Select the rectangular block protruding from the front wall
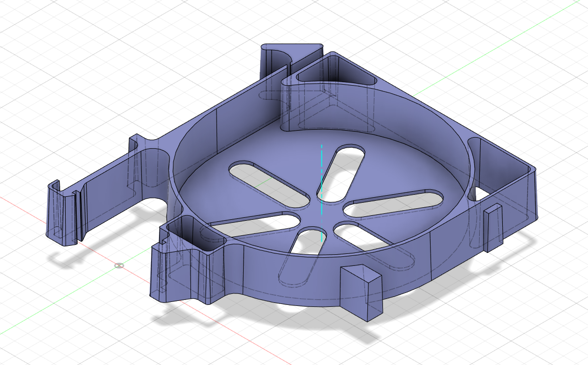The image size is (588, 365). 361,292
